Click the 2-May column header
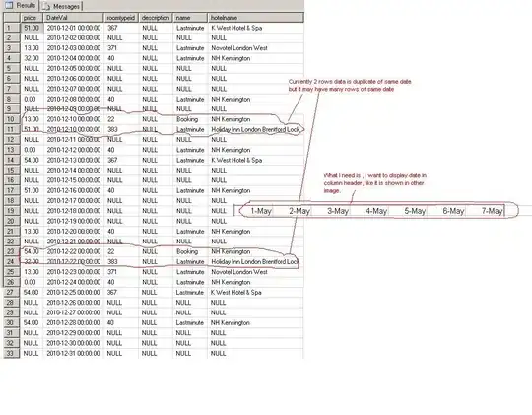 click(x=299, y=211)
